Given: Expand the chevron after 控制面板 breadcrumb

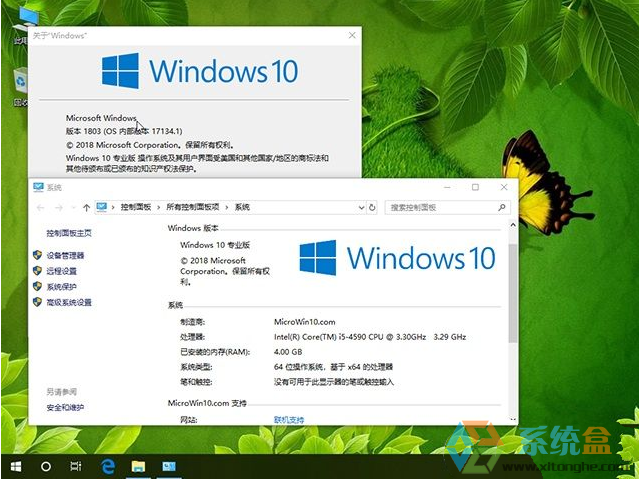Looking at the screenshot, I should [159, 207].
